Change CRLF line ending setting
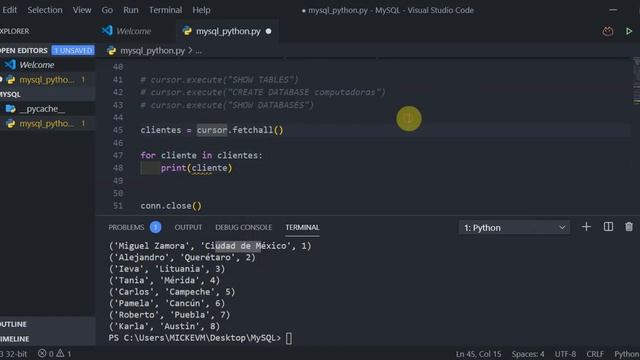Screen dimensions: 640x360 coord(595,354)
